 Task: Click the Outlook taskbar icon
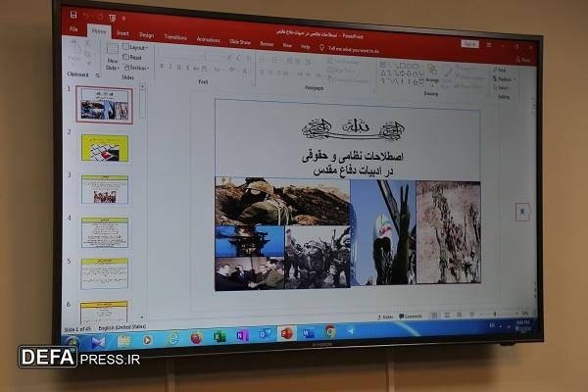(265, 334)
